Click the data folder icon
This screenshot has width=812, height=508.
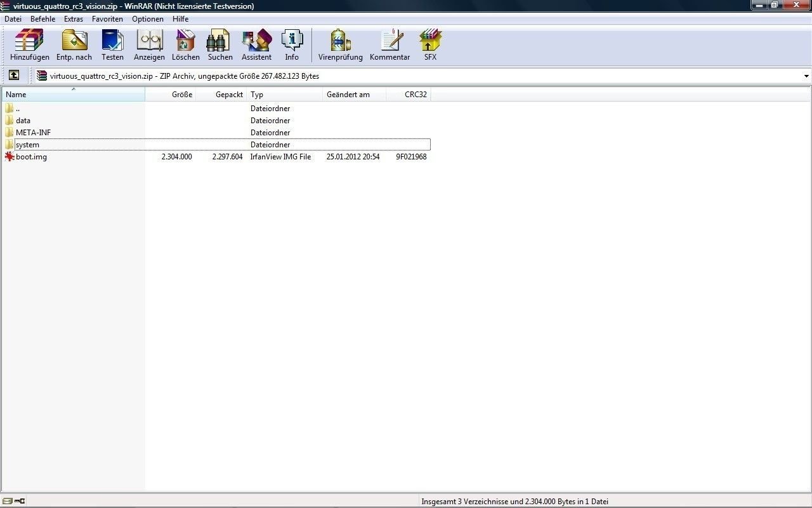(x=9, y=120)
